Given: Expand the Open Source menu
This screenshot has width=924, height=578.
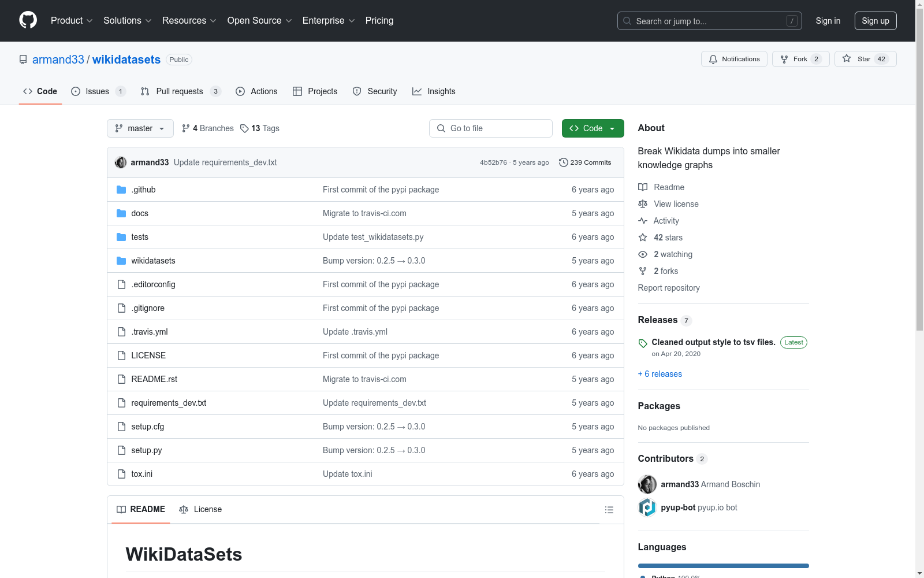Looking at the screenshot, I should point(260,21).
